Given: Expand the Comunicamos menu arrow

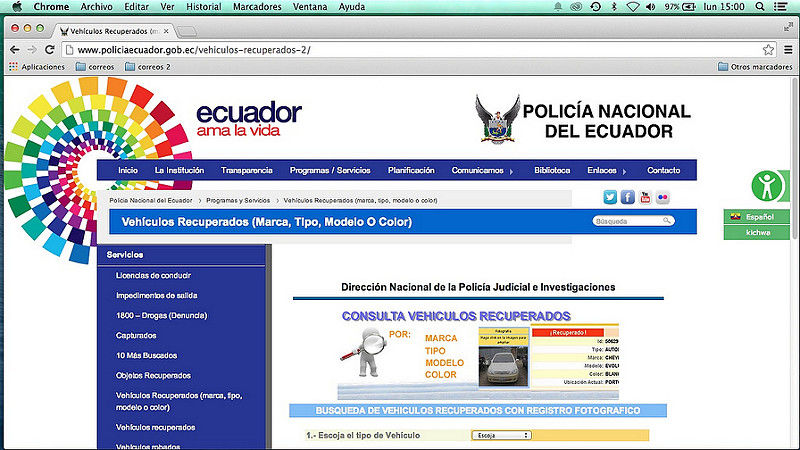Looking at the screenshot, I should [511, 171].
